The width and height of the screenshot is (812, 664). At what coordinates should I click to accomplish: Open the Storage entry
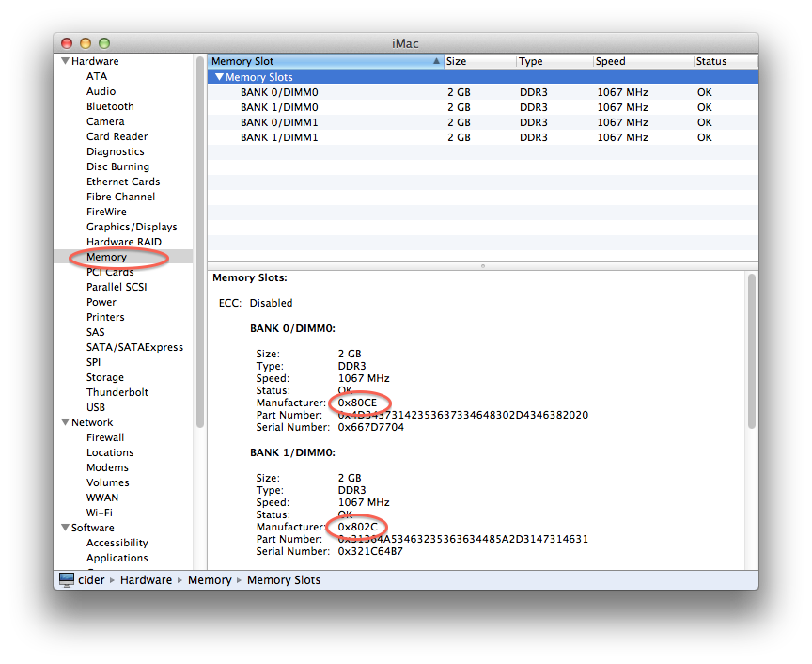(x=105, y=377)
